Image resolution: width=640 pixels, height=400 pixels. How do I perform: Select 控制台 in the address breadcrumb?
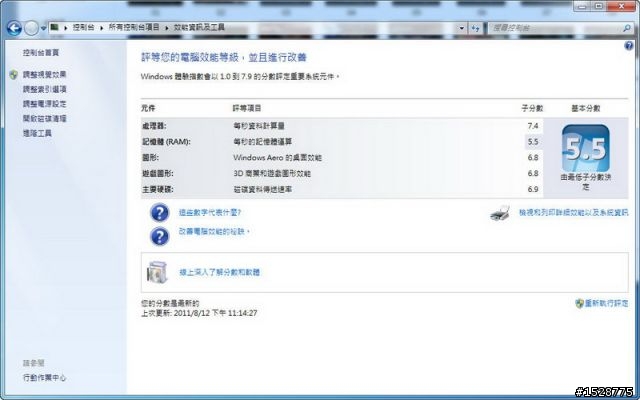83,27
